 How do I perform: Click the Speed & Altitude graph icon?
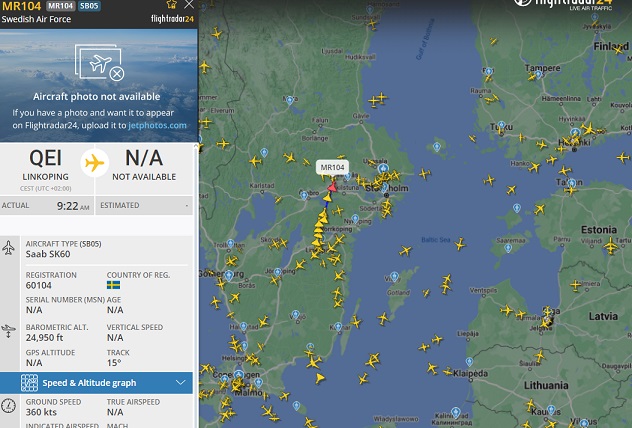(29, 382)
